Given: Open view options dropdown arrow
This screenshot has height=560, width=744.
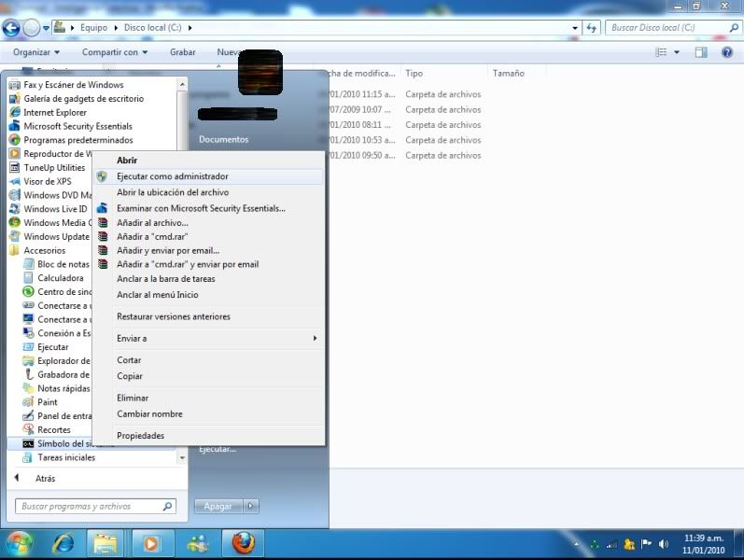Looking at the screenshot, I should point(677,52).
